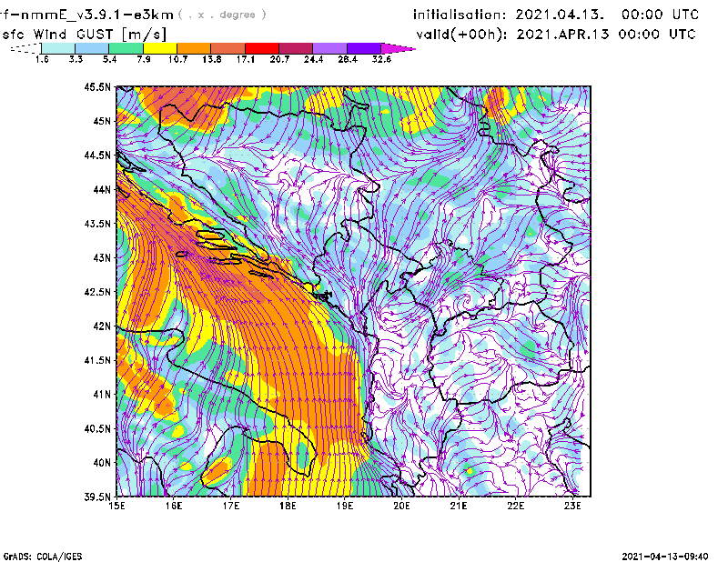This screenshot has height=562, width=728.
Task: Select the green legend swatch after 5.4
Action: point(126,48)
